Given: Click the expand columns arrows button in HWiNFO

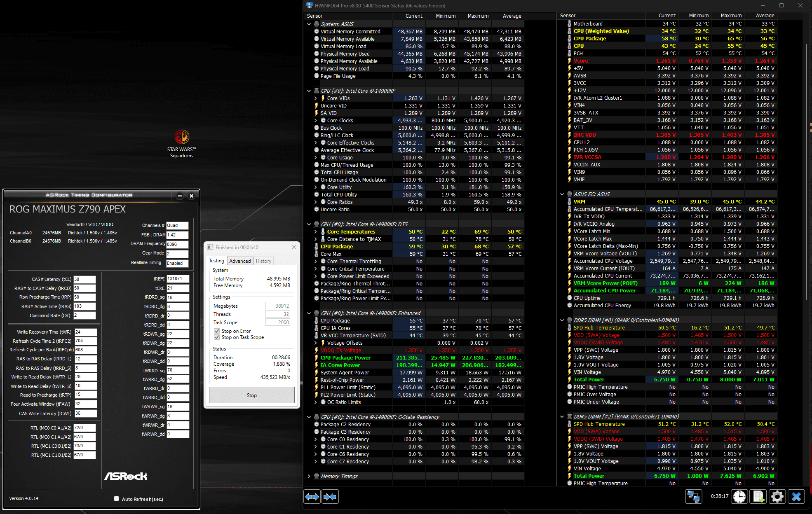Looking at the screenshot, I should (x=312, y=497).
